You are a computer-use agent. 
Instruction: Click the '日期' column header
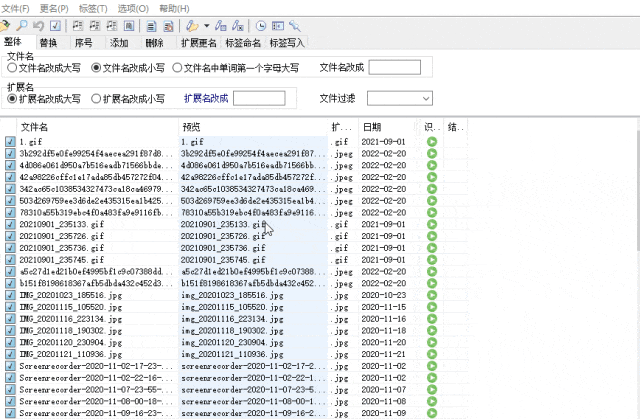click(x=388, y=127)
